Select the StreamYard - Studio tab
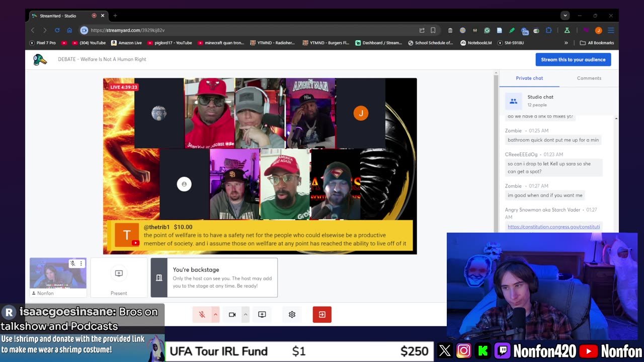Screen dimensions: 644x362 (x=68, y=16)
